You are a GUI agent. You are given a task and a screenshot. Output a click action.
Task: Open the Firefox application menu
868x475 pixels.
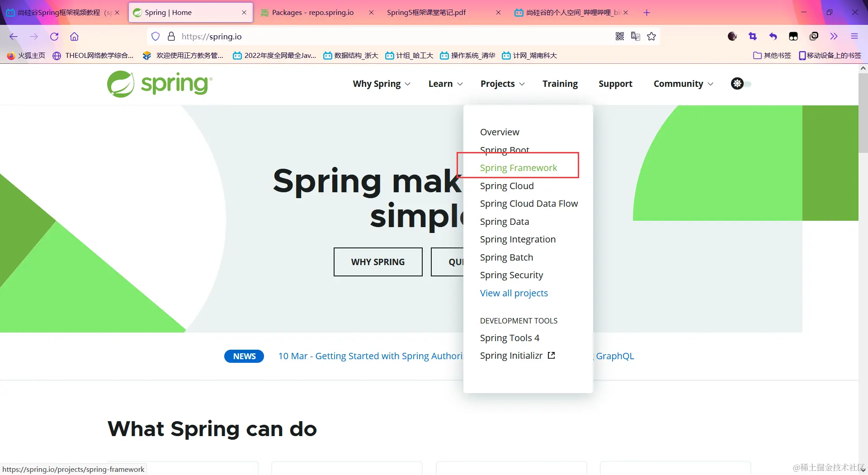pyautogui.click(x=854, y=37)
